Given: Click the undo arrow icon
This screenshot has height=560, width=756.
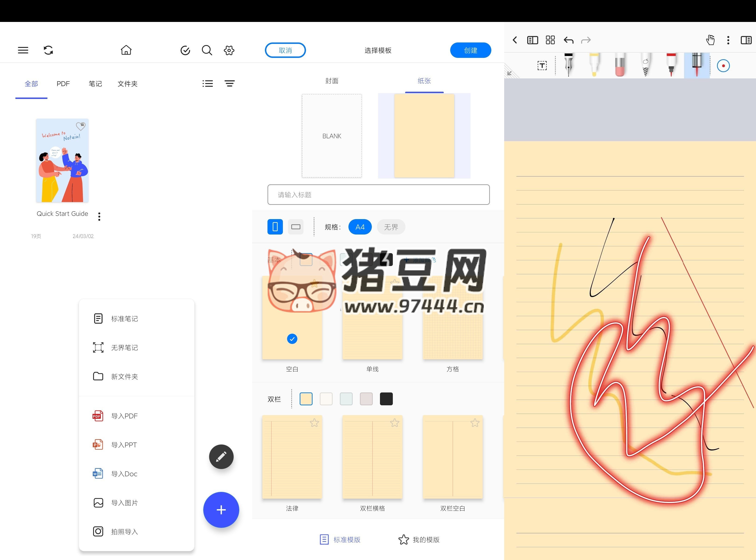Looking at the screenshot, I should (x=569, y=40).
